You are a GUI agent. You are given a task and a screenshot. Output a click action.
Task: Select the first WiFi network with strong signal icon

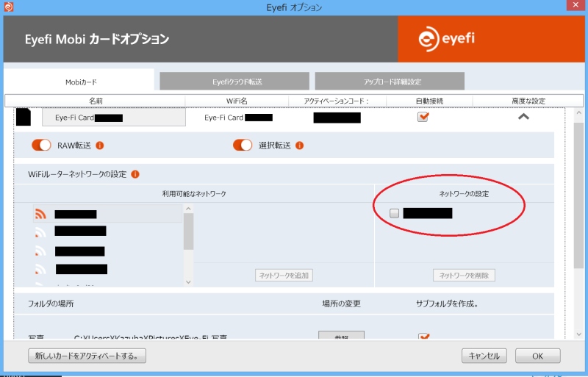[x=107, y=214]
